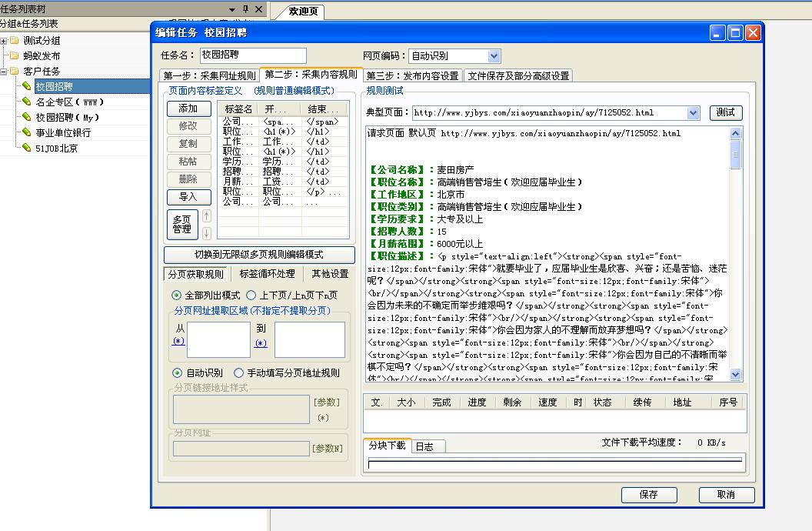This screenshot has width=812, height=531.
Task: Open 文件保存及部分高级设置 tab
Action: click(x=518, y=75)
